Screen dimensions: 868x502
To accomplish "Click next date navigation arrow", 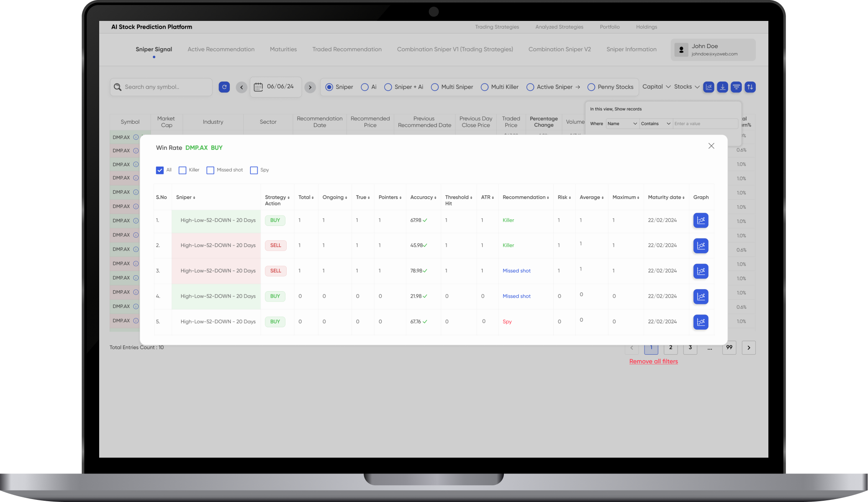I will [310, 87].
